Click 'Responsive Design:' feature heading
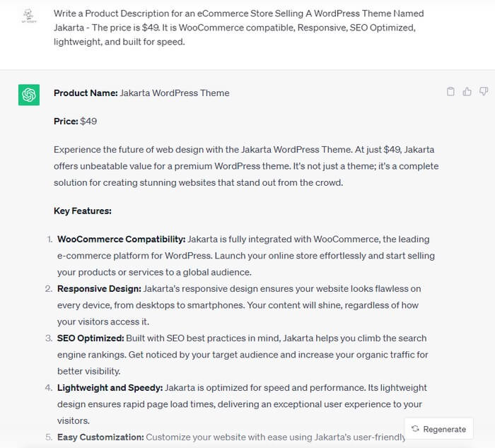The image size is (495, 448). [99, 289]
